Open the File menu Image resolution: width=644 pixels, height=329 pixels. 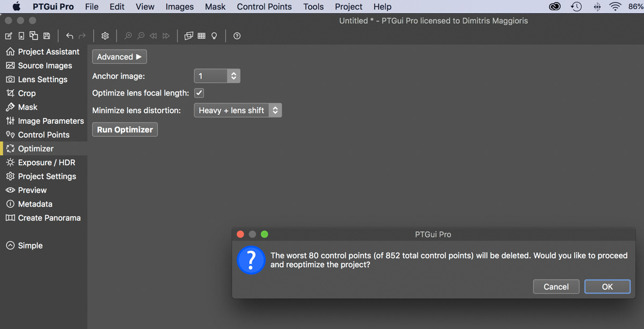click(x=92, y=6)
